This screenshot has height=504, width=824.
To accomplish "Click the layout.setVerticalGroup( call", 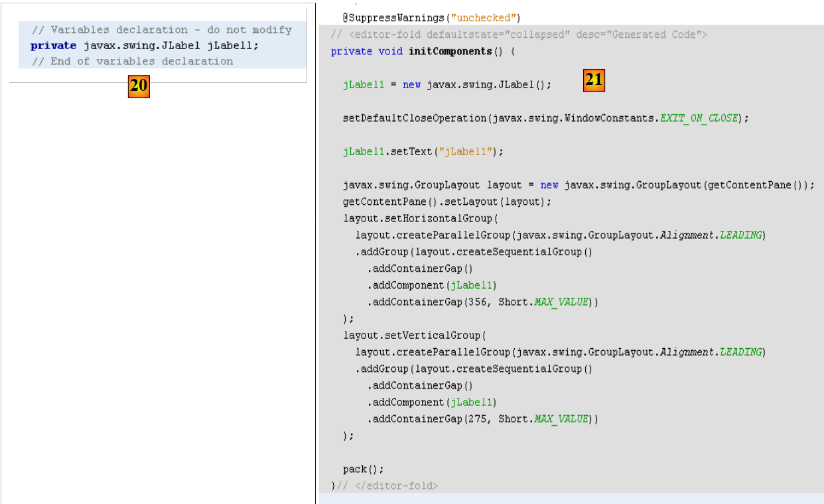I will pos(415,336).
